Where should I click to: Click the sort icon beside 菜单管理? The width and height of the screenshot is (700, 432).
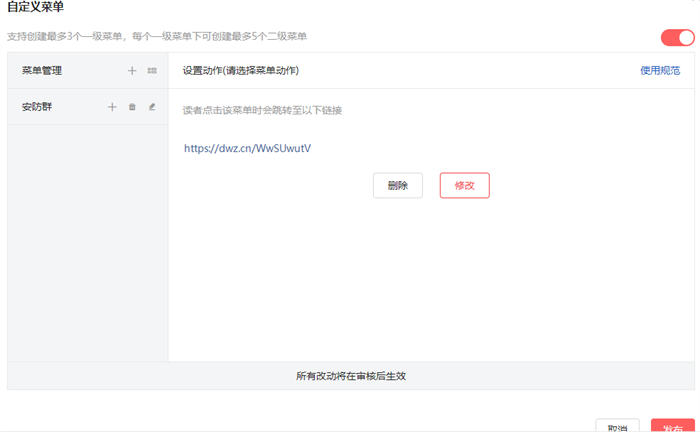click(152, 71)
